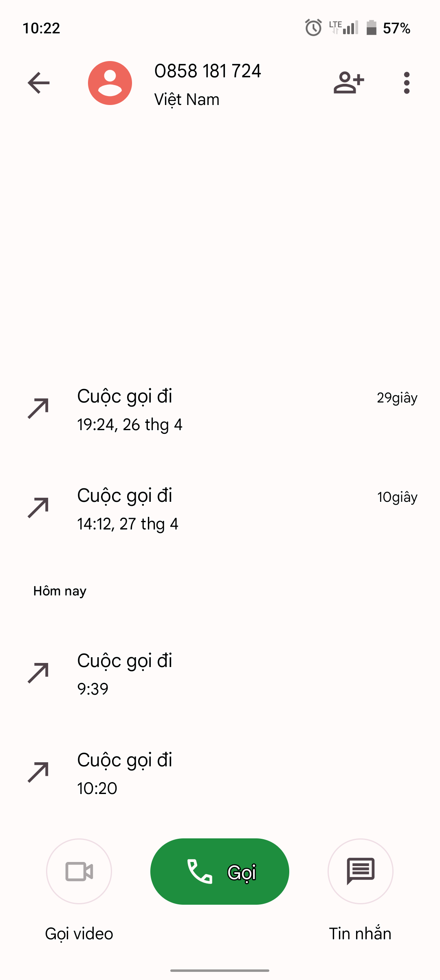Start a video call with camera icon
This screenshot has height=980, width=440.
(x=79, y=871)
